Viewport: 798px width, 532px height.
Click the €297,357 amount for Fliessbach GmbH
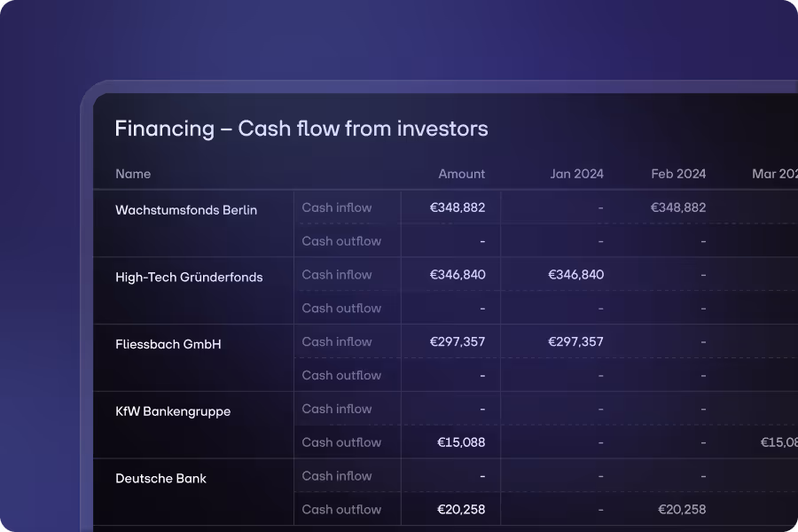coord(458,341)
